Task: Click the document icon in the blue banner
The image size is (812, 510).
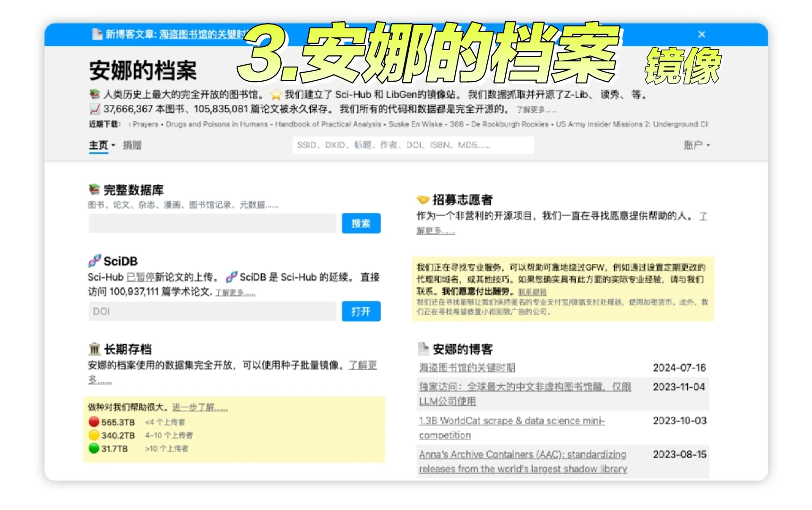Action: (x=97, y=34)
